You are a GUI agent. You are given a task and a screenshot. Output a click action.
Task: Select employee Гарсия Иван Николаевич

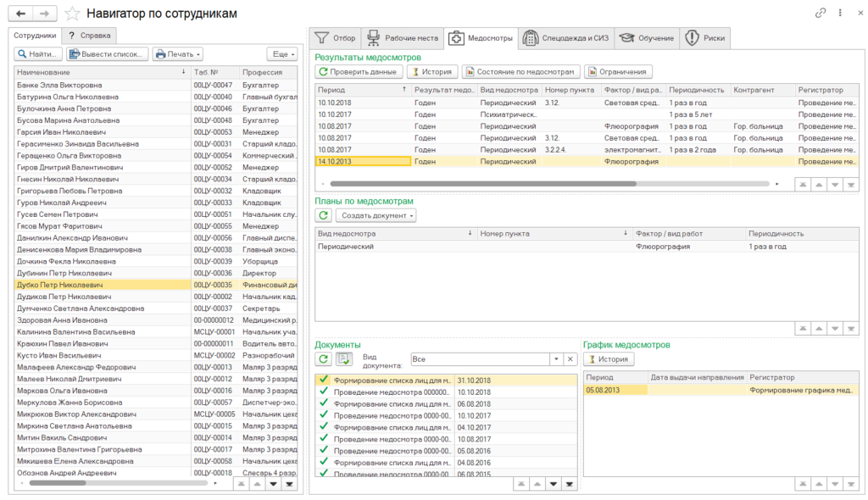(x=156, y=132)
